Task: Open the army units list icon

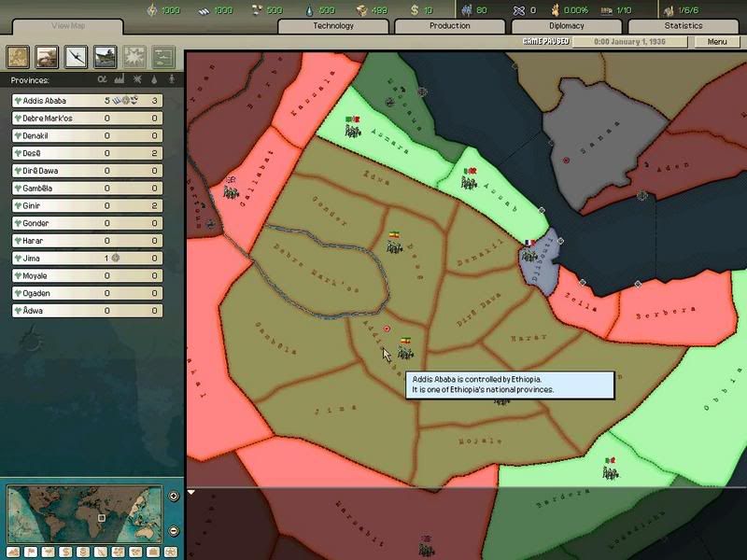Action: 47,57
